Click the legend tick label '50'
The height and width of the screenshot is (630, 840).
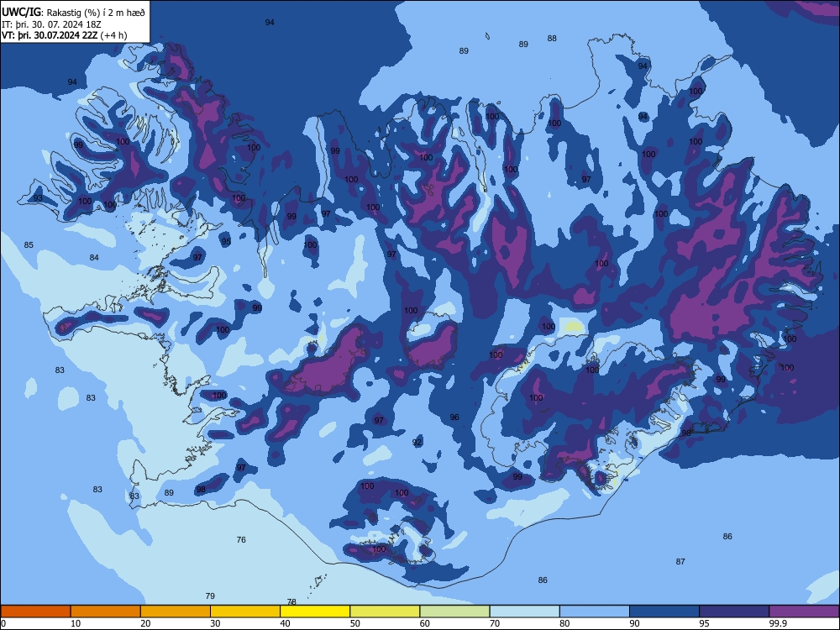pyautogui.click(x=354, y=623)
